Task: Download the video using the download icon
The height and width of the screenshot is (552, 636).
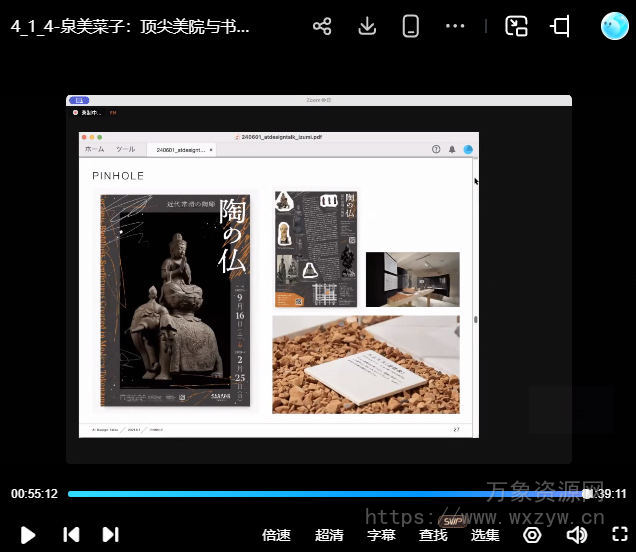Action: (367, 27)
